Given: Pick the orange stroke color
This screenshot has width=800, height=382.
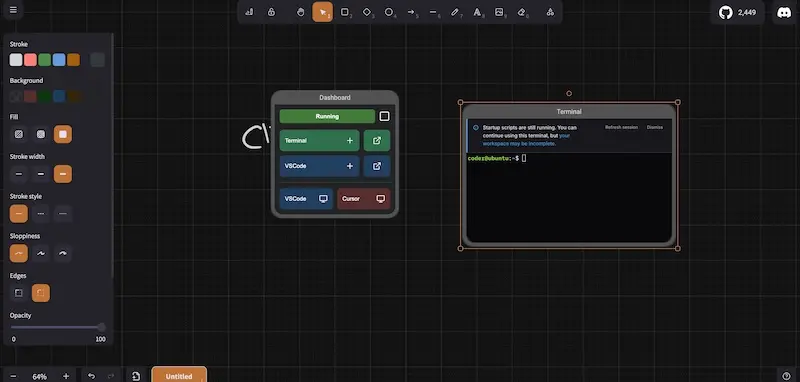Looking at the screenshot, I should click(x=73, y=60).
